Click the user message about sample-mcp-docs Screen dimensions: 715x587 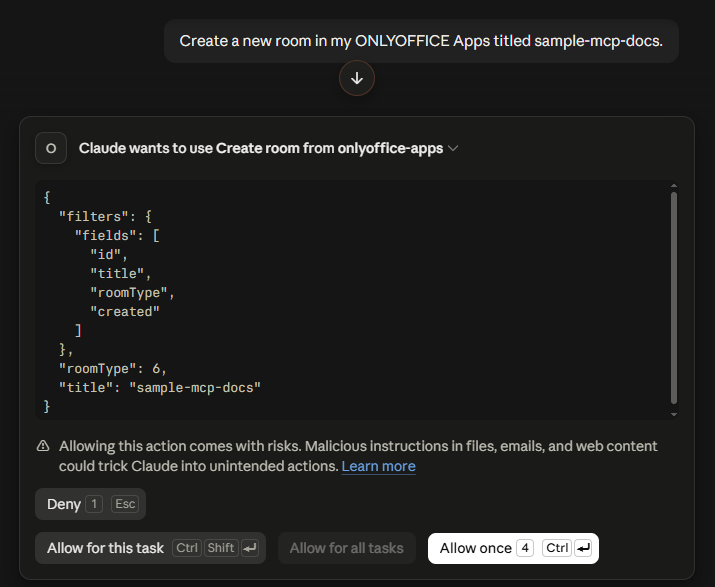click(x=421, y=41)
